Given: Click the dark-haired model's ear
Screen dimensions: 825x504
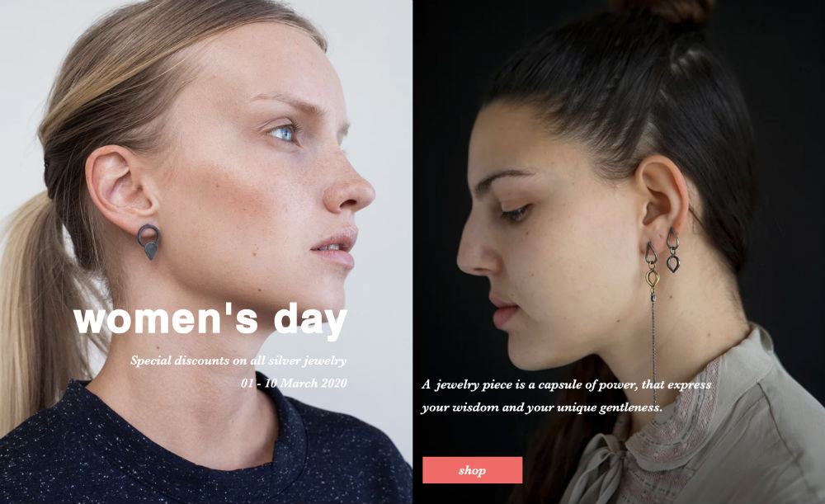Looking at the screenshot, I should pos(663,199).
